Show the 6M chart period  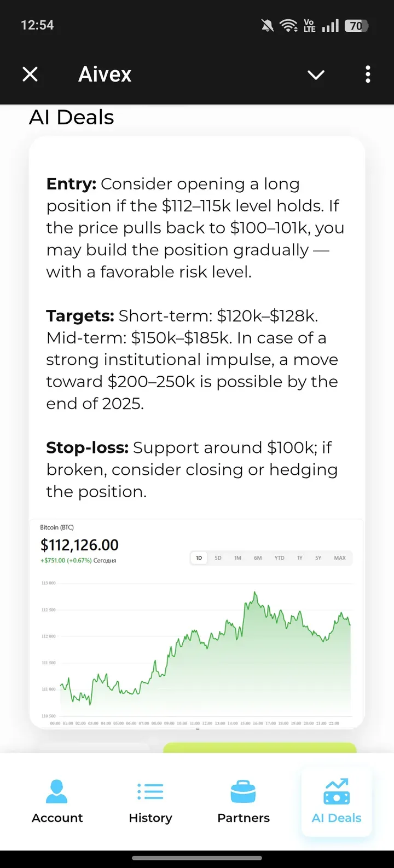pos(258,558)
